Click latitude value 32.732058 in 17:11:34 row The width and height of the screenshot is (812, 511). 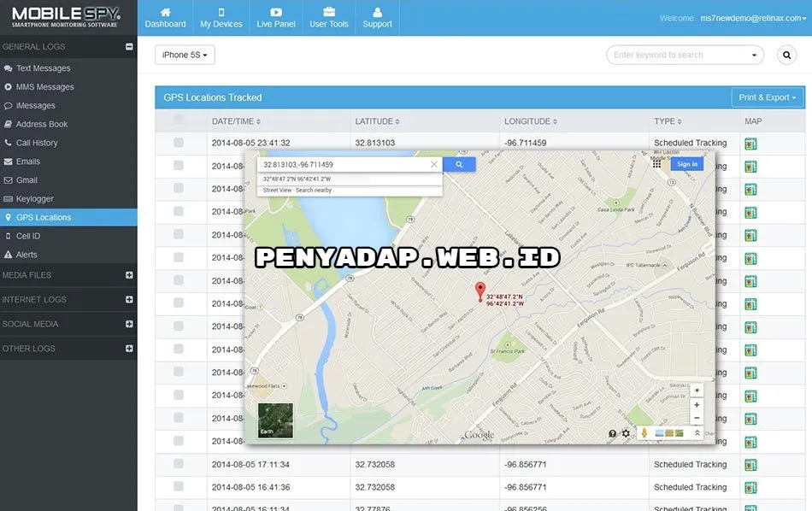pyautogui.click(x=375, y=464)
